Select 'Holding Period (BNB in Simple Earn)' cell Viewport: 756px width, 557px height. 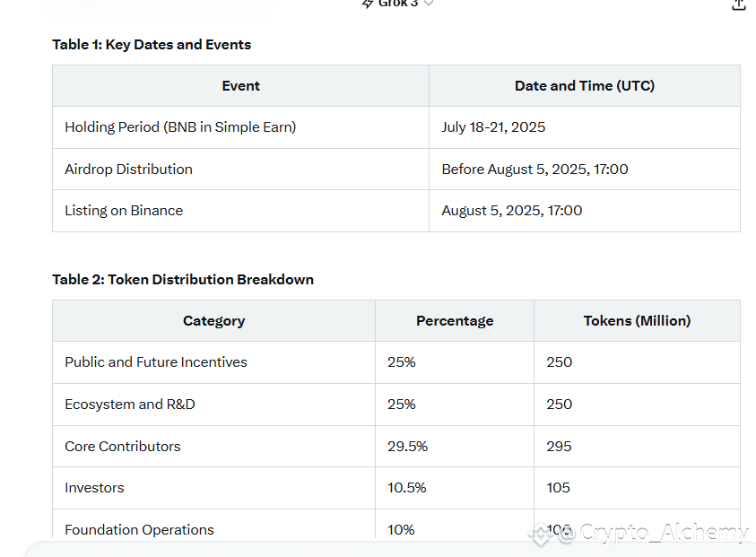tap(240, 127)
